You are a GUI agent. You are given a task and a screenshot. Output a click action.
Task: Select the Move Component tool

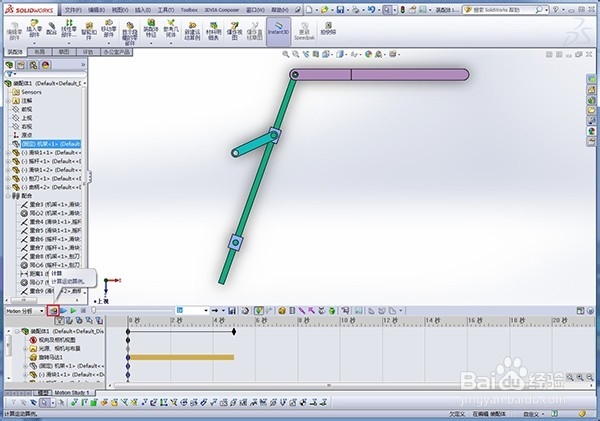pyautogui.click(x=109, y=29)
